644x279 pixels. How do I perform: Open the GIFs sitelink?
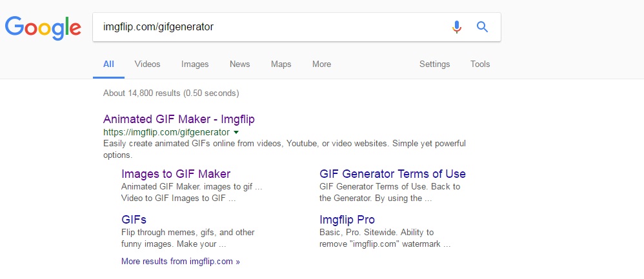134,220
